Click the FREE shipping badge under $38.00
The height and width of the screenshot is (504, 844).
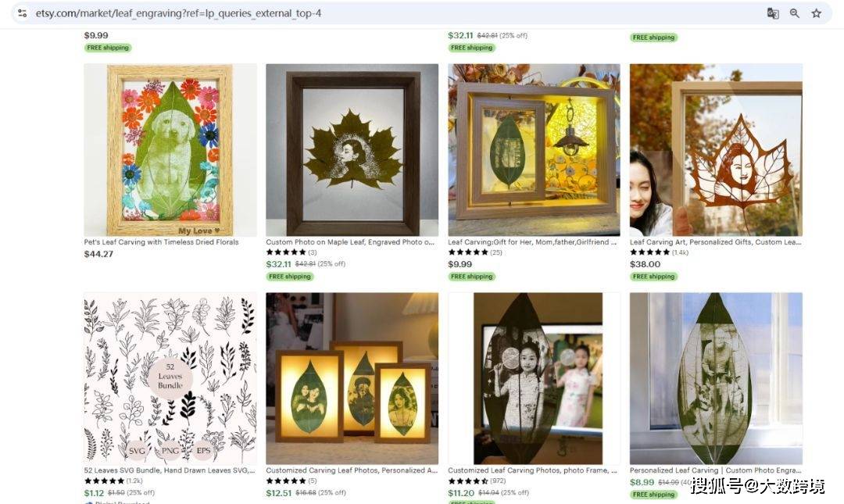[x=653, y=277]
